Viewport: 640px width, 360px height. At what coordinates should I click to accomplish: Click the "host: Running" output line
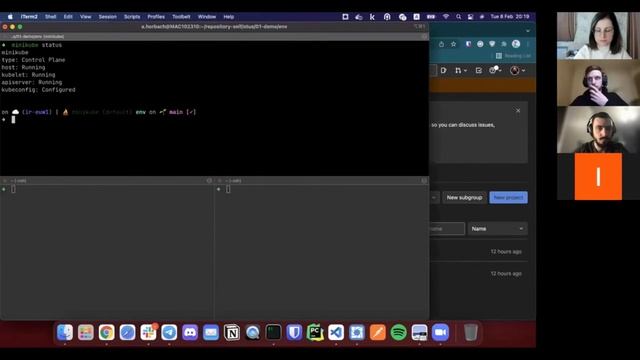[x=23, y=67]
